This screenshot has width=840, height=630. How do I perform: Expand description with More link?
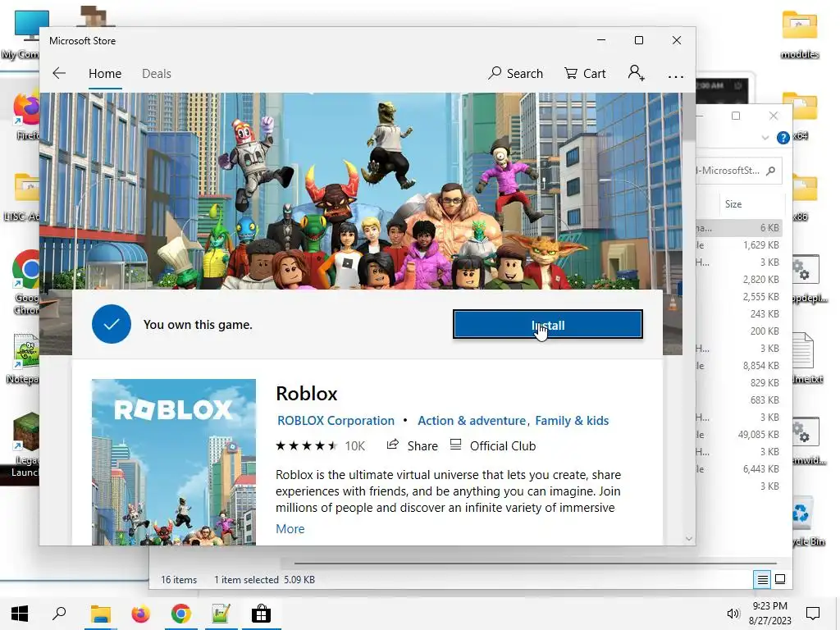click(290, 529)
